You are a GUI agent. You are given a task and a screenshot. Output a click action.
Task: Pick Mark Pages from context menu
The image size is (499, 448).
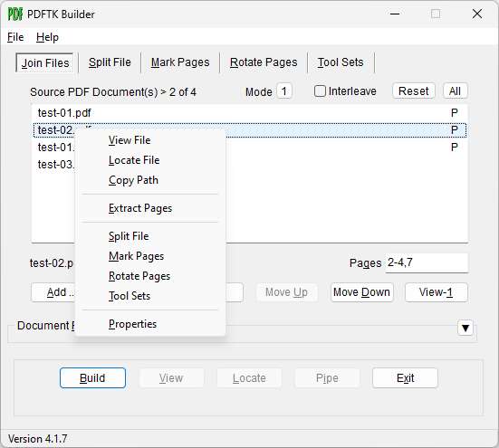coord(136,256)
